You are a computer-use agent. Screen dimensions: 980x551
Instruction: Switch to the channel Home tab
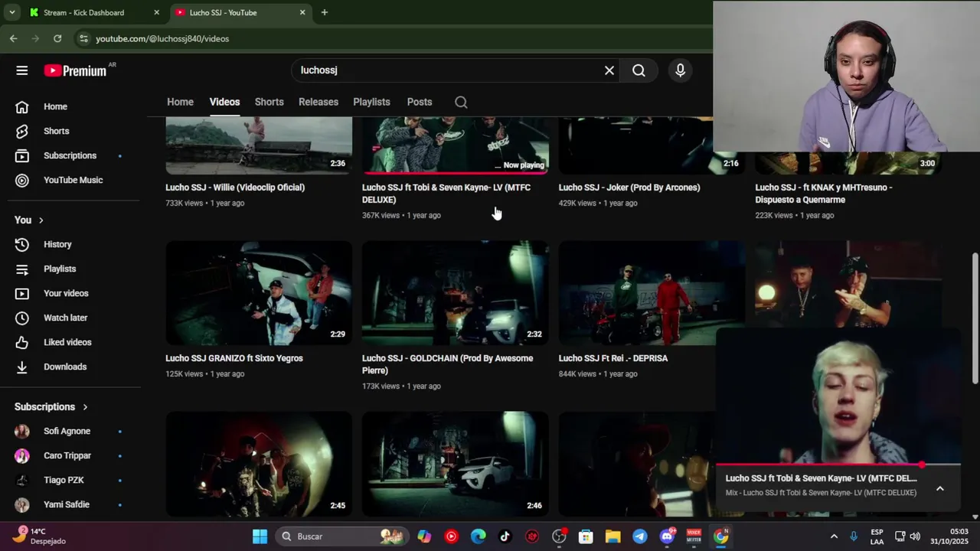tap(180, 102)
